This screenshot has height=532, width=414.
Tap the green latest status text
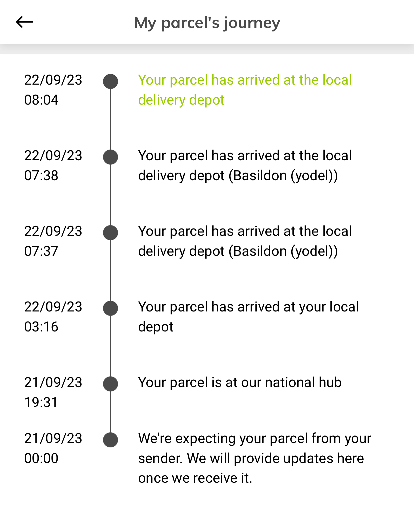(245, 90)
